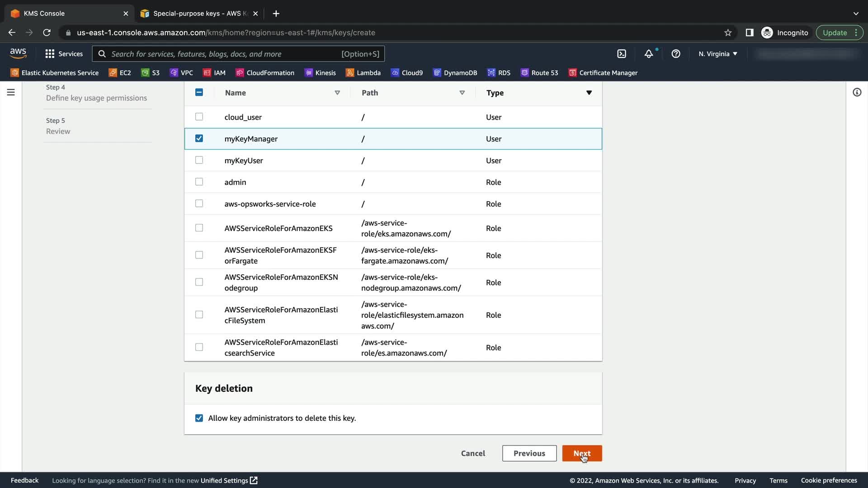The height and width of the screenshot is (488, 868).
Task: Open AWS CloudShell icon in header
Action: coord(622,54)
